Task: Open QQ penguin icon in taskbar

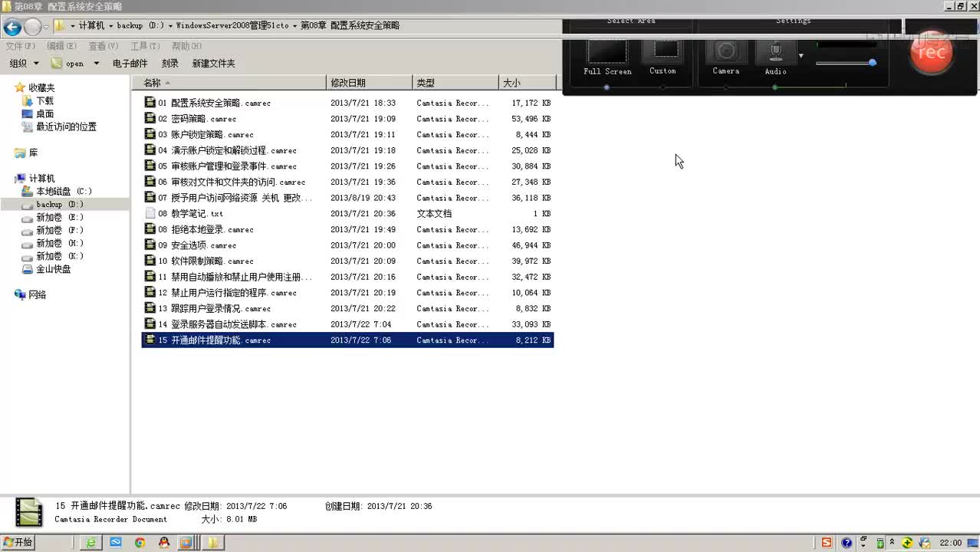Action: pos(163,543)
